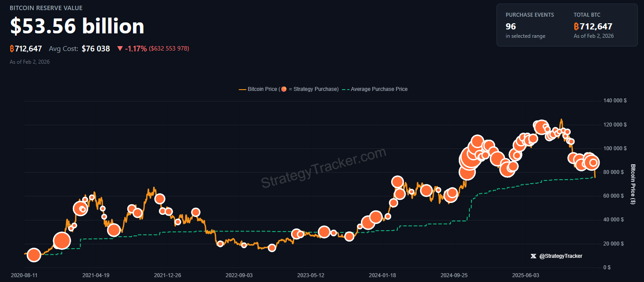Click the X logo beside @StrategyTracker
The image size is (644, 282).
point(533,256)
